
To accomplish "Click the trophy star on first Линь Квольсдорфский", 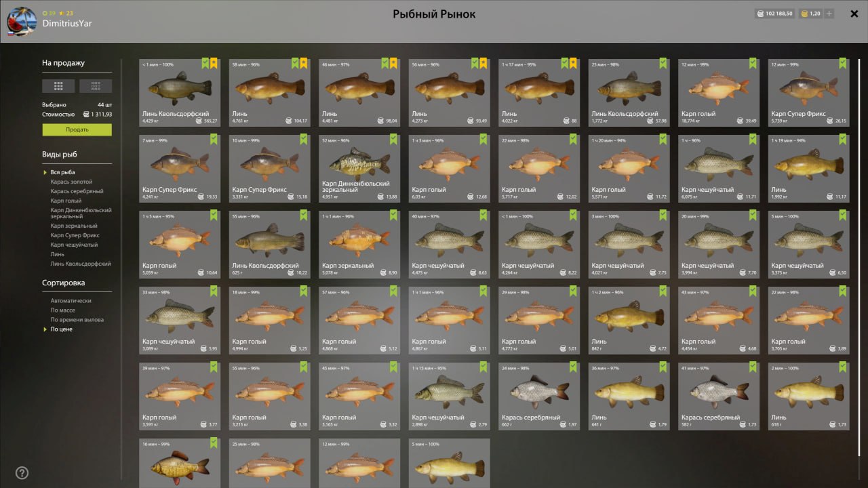I will tap(214, 63).
